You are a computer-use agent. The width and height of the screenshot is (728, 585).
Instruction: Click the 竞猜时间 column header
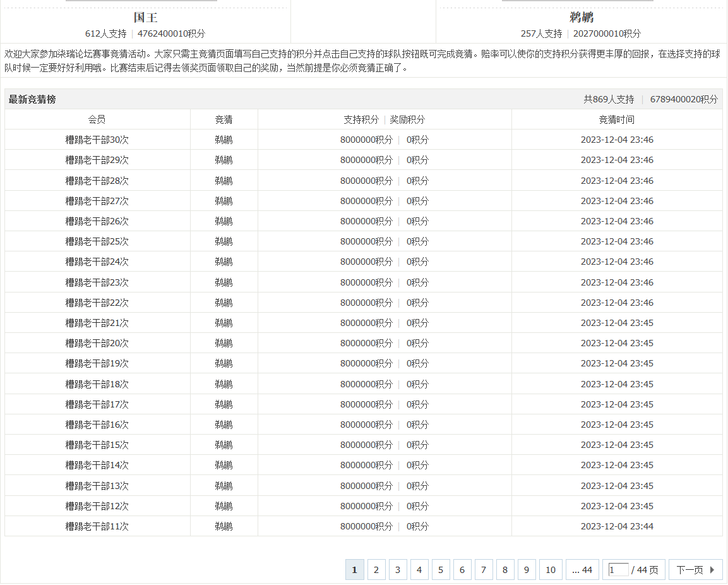pos(619,119)
